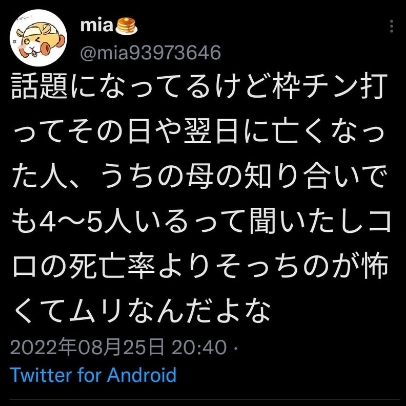
Task: Click the 20:40 time in the timestamp
Action: pyautogui.click(x=199, y=347)
